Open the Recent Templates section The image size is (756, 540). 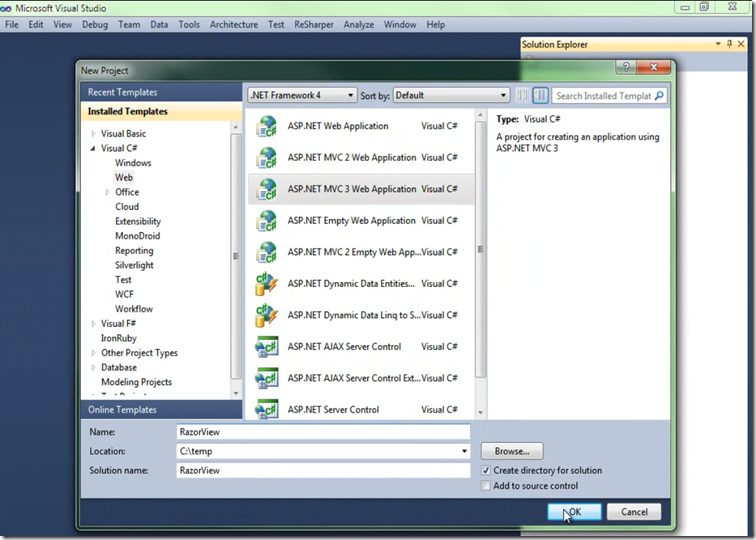(161, 92)
